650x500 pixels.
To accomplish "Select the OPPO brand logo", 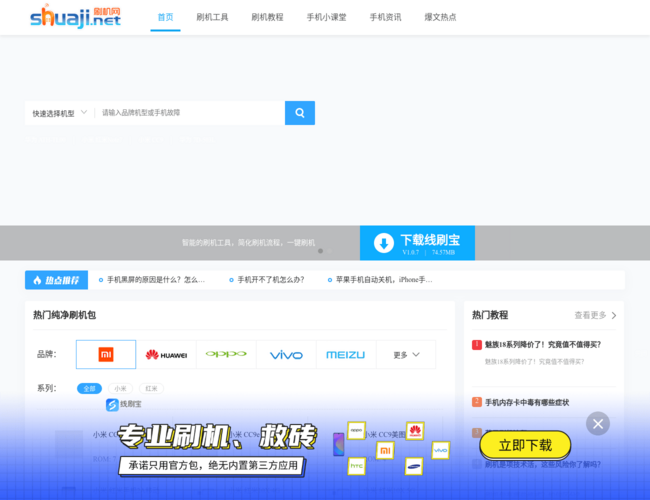I will pos(226,354).
